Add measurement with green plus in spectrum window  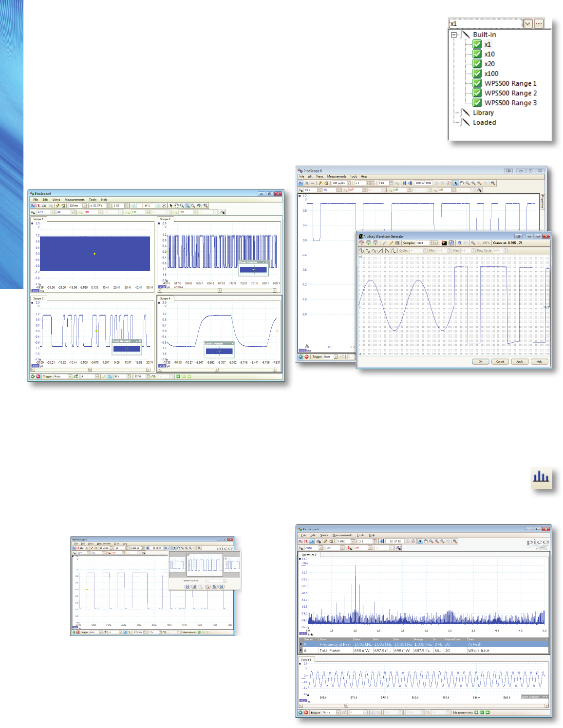point(477,712)
